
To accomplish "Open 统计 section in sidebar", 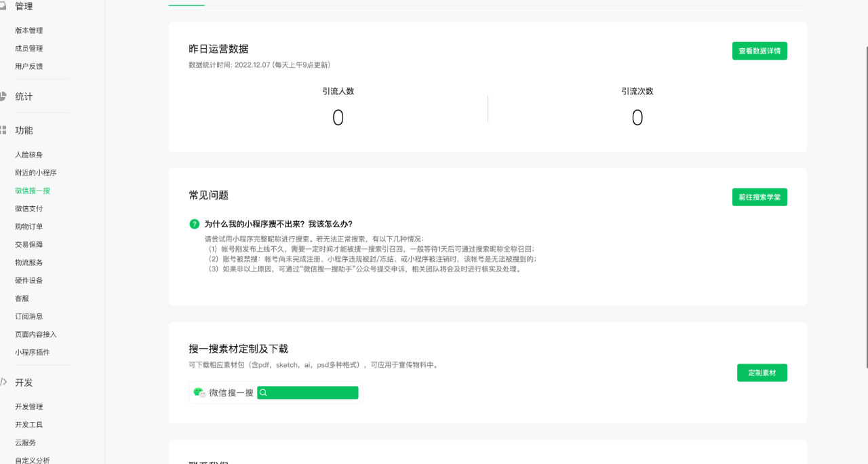I will click(x=24, y=96).
